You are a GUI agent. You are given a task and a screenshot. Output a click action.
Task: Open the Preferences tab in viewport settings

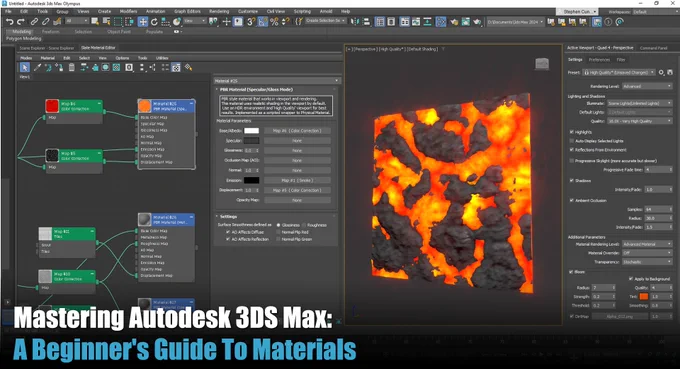click(x=599, y=59)
